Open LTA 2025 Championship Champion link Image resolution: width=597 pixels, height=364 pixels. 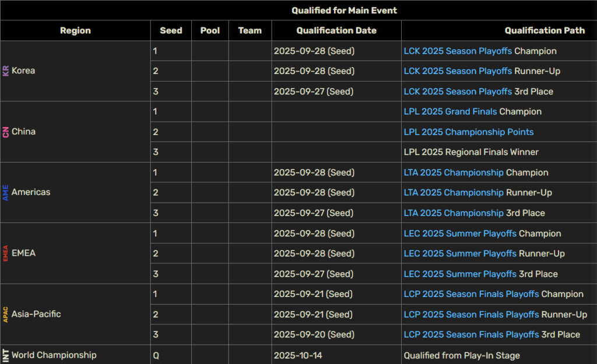point(454,172)
